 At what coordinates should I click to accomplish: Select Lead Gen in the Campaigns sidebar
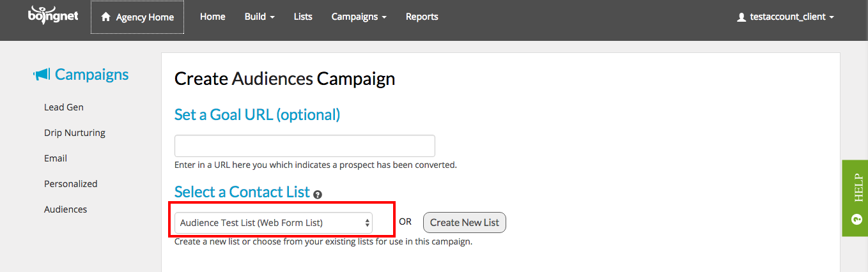64,107
